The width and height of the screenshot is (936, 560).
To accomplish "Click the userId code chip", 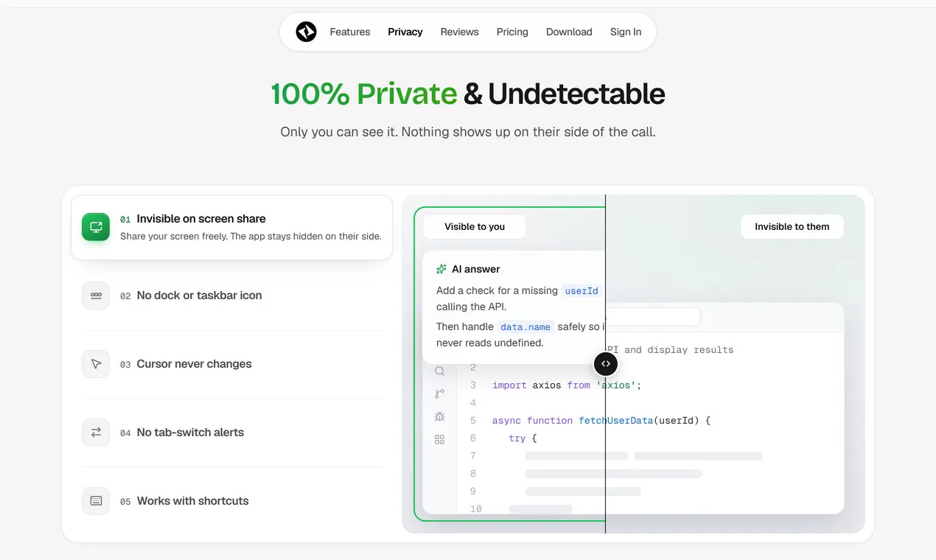I will coord(581,291).
